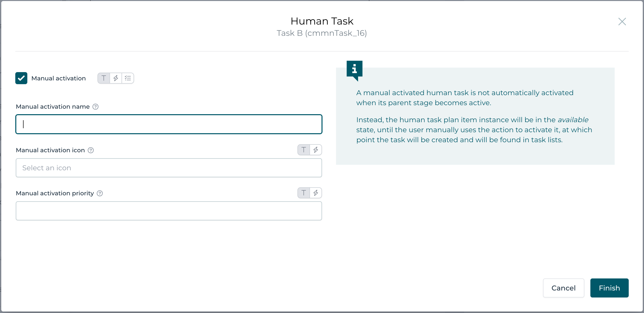Select text mode icon for Manual activation
Image resolution: width=644 pixels, height=313 pixels.
104,78
